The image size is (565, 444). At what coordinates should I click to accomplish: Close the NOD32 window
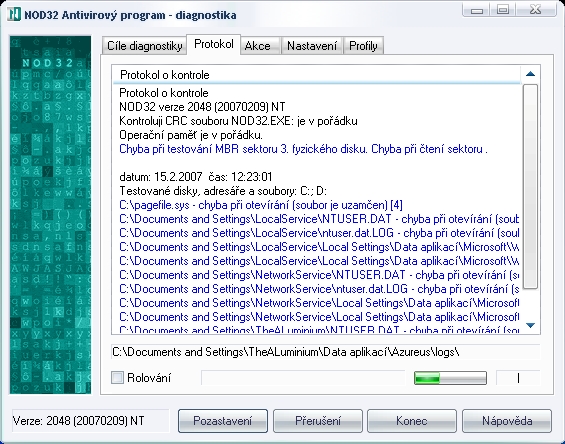(536, 10)
